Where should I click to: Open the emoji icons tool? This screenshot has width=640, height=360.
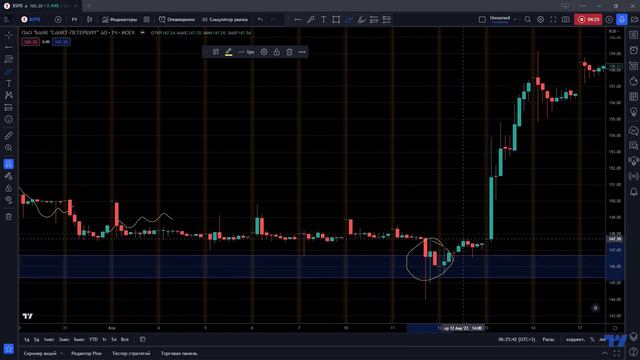tap(9, 119)
